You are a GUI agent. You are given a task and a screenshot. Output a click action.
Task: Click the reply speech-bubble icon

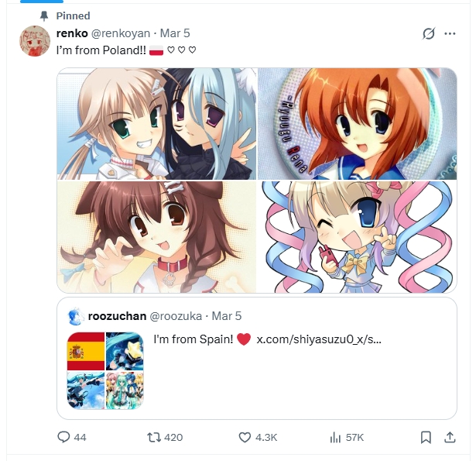point(63,437)
